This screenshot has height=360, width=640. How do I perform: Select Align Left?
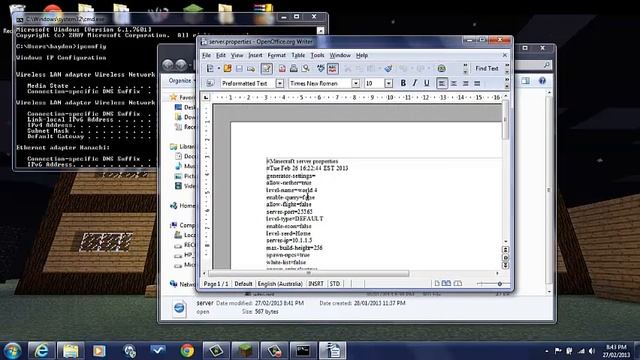pos(442,83)
